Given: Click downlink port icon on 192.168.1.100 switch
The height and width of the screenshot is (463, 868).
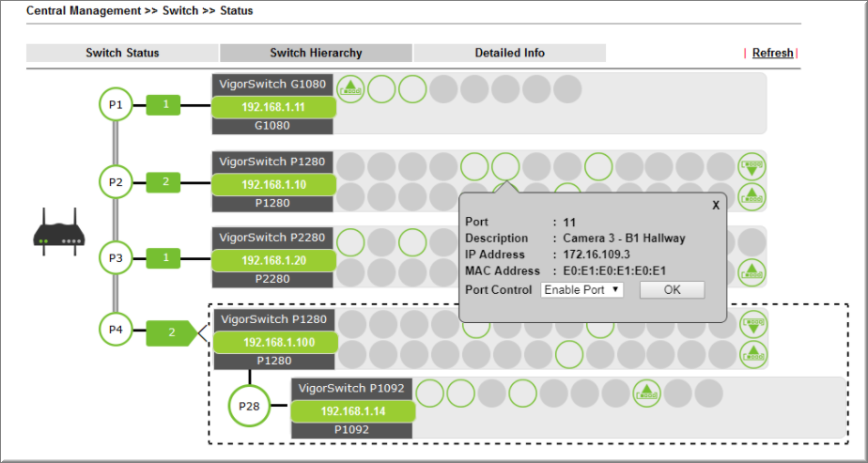Looking at the screenshot, I should [753, 325].
